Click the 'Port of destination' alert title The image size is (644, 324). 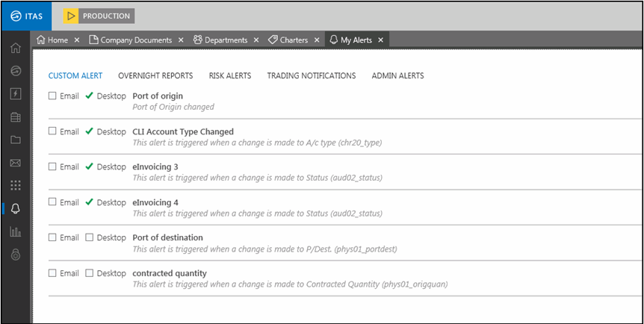pyautogui.click(x=167, y=237)
